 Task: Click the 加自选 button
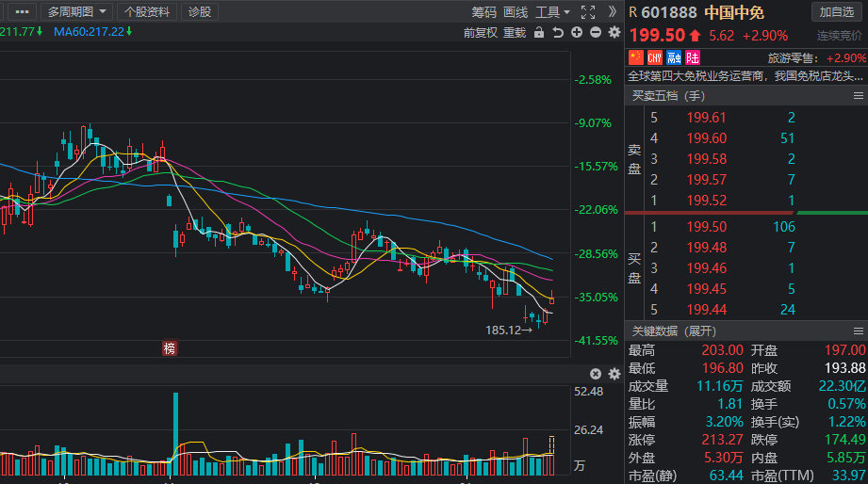coord(837,12)
